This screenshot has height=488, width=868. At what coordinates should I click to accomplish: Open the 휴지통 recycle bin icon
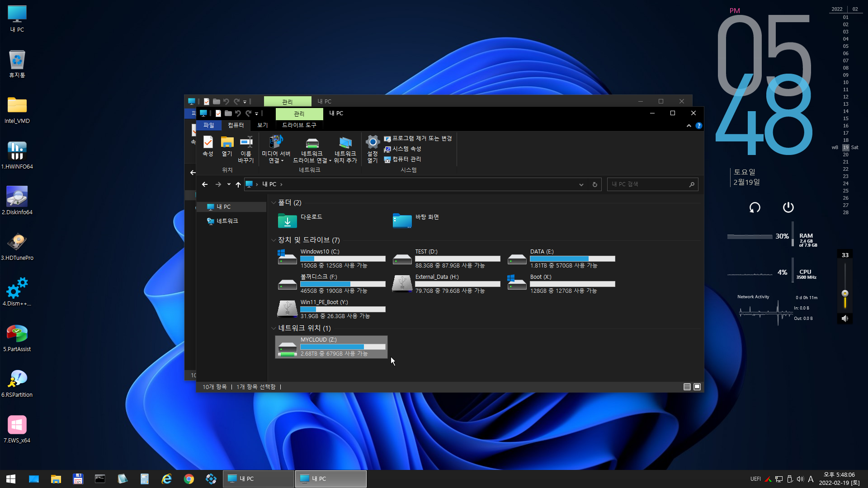17,64
